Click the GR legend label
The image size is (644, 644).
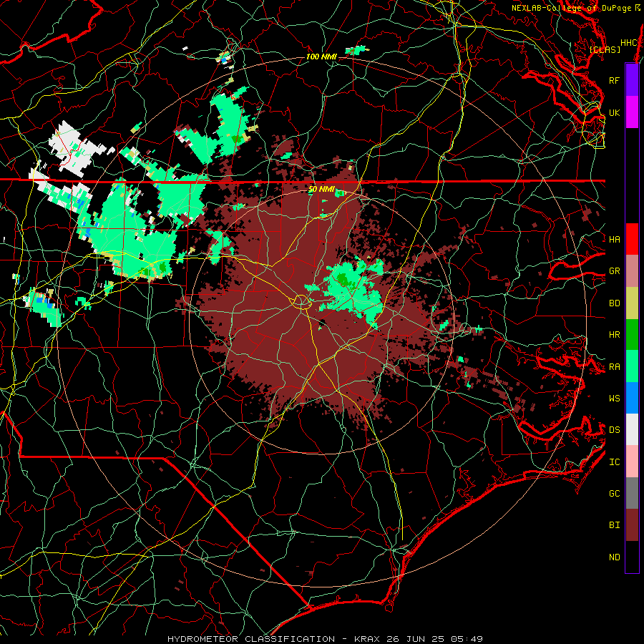point(614,271)
